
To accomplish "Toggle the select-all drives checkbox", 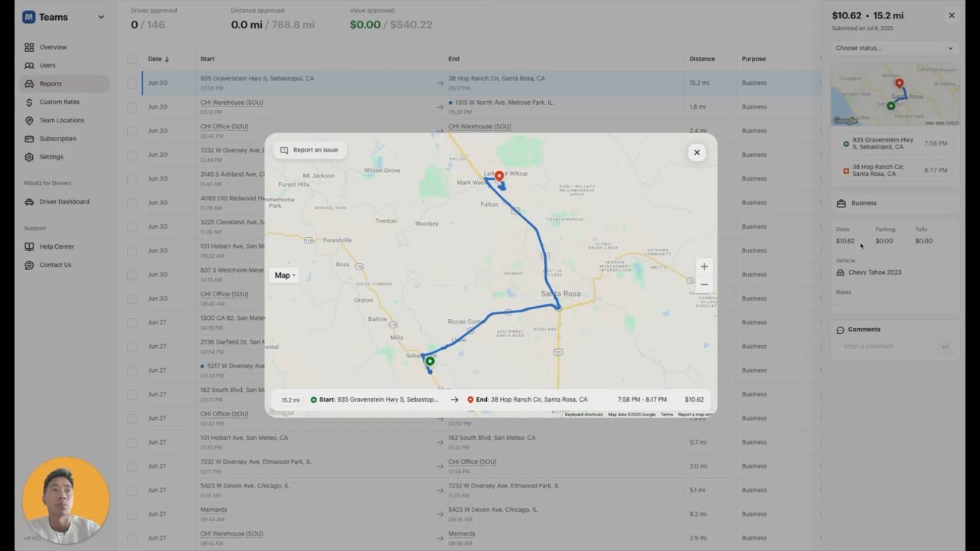I will tap(132, 59).
